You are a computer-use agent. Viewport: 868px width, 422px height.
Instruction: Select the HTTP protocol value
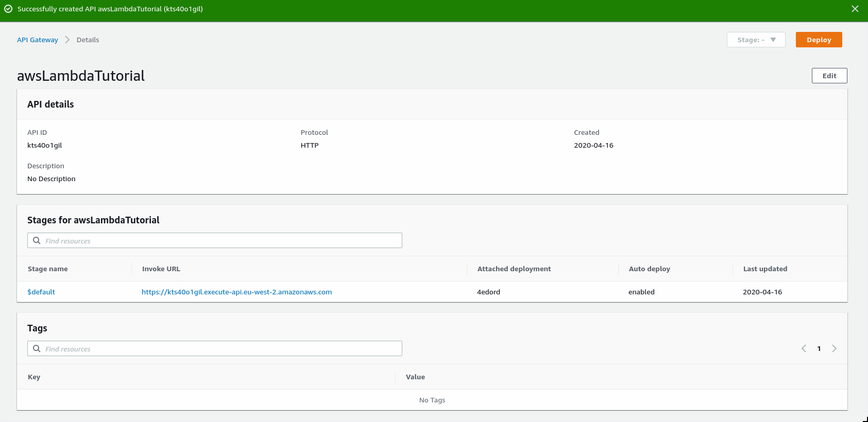pyautogui.click(x=310, y=145)
